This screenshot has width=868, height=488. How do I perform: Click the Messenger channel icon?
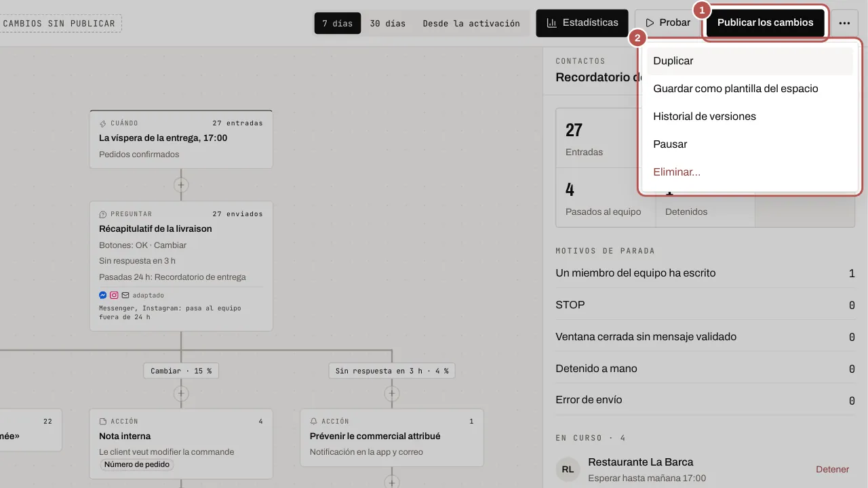point(103,296)
